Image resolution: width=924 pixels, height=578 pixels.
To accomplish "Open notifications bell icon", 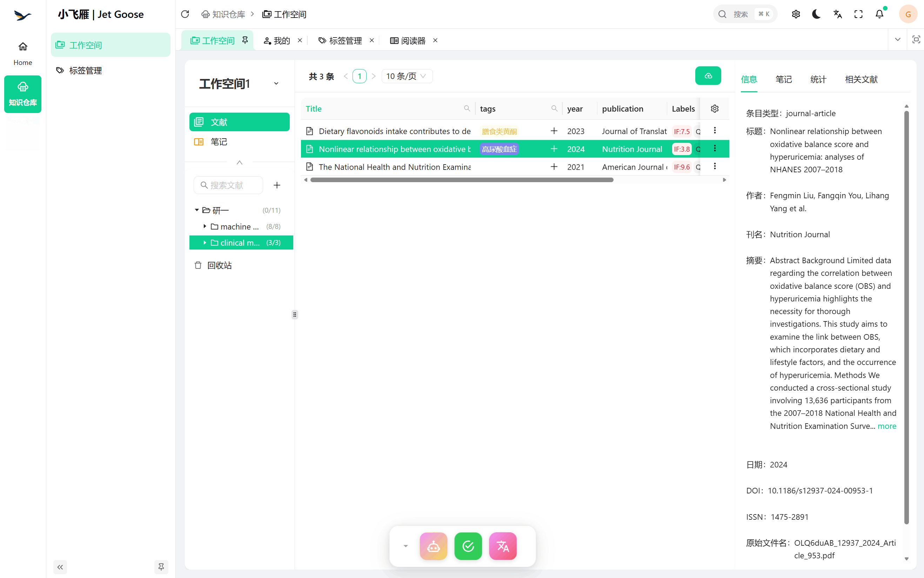I will 879,14.
